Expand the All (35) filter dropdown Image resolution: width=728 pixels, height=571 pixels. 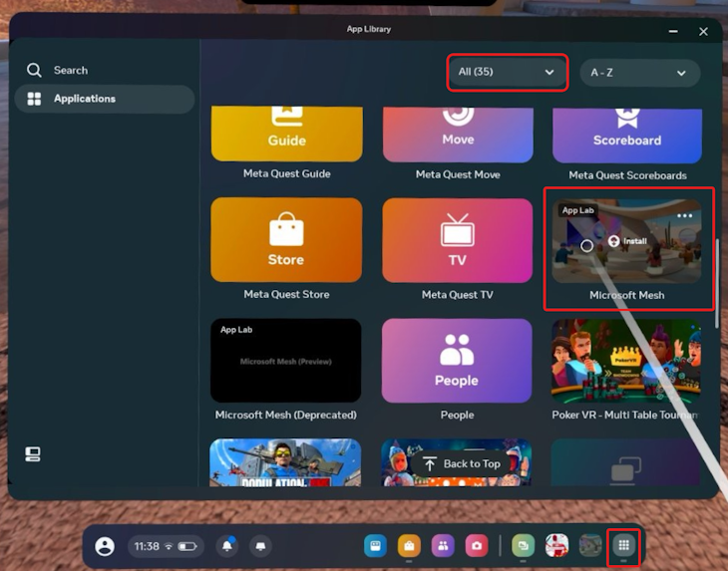coord(507,73)
